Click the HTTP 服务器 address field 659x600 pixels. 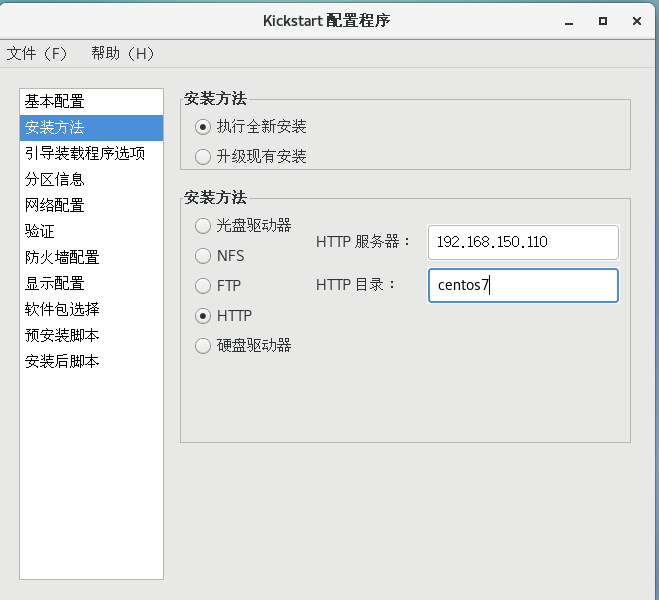523,242
